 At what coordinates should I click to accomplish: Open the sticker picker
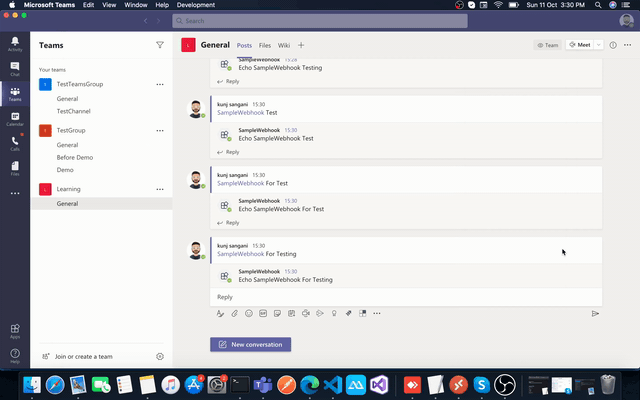(x=277, y=313)
